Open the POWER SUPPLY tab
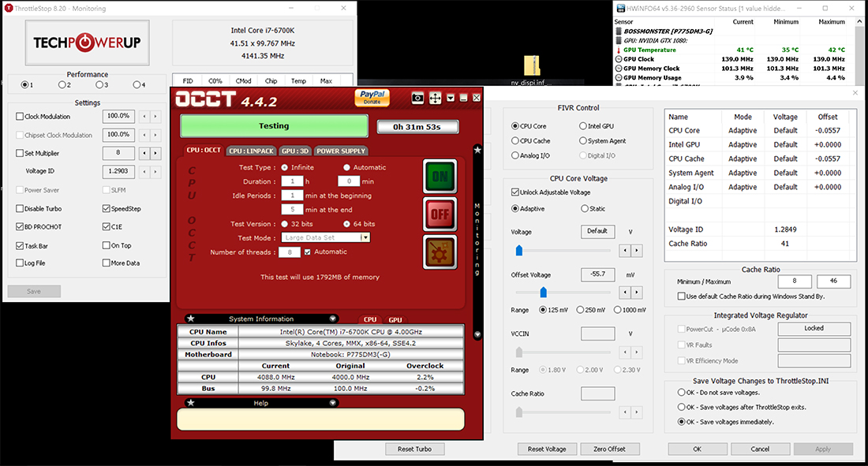 click(x=341, y=151)
